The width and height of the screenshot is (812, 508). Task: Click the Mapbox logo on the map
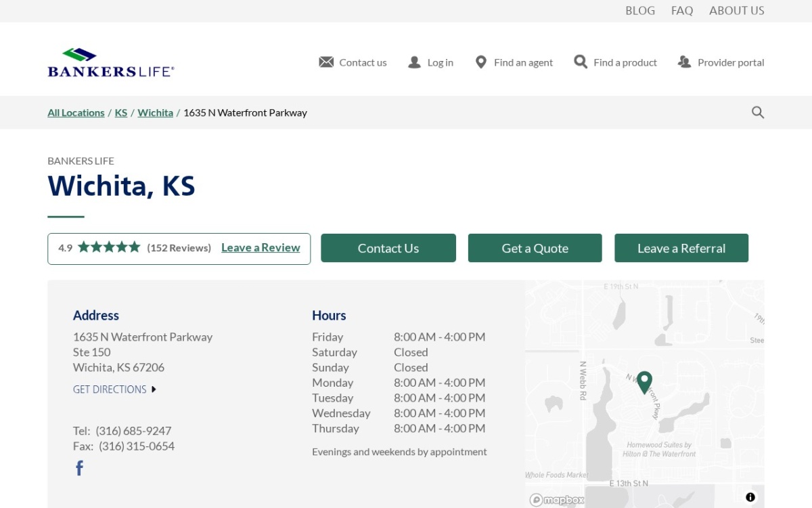(x=557, y=500)
